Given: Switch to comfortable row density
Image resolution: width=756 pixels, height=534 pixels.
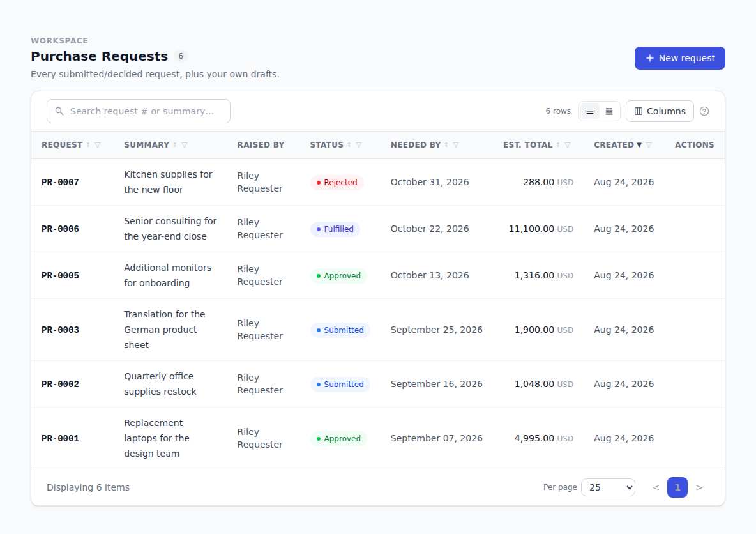Looking at the screenshot, I should click(x=589, y=111).
